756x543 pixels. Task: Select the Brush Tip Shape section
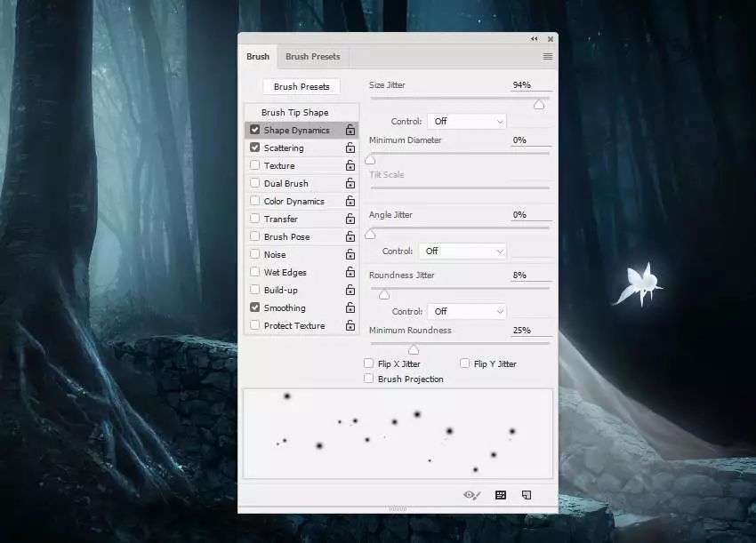click(x=302, y=112)
